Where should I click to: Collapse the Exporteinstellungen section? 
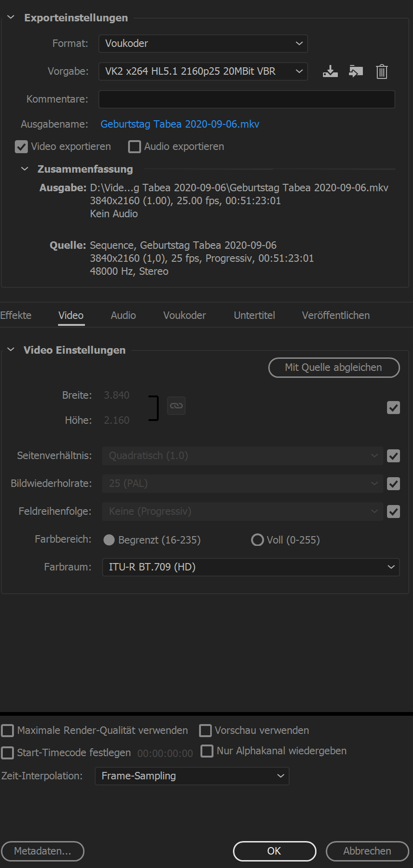tap(11, 18)
